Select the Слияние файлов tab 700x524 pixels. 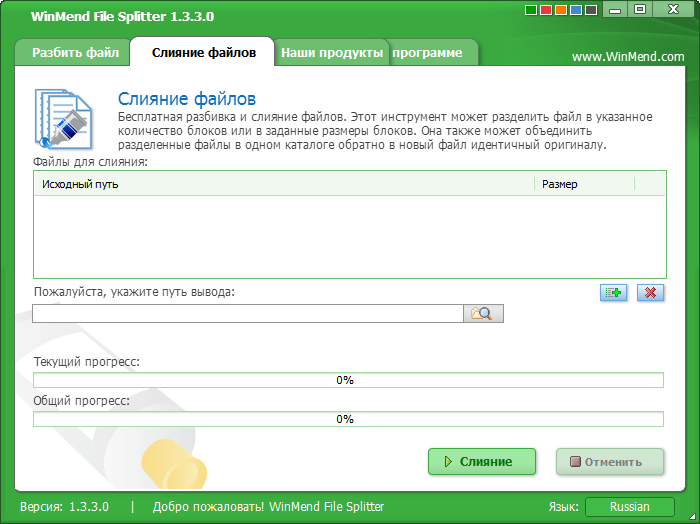pos(203,53)
